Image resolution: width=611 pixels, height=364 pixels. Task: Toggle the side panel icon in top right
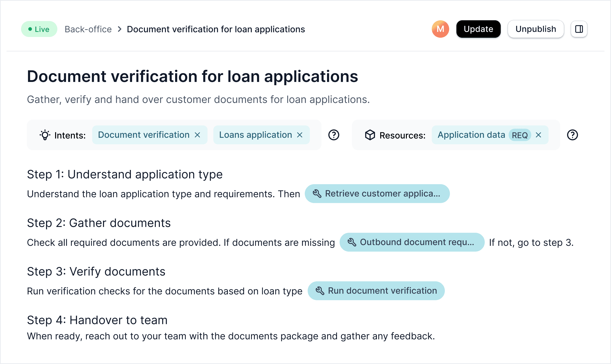tap(579, 29)
